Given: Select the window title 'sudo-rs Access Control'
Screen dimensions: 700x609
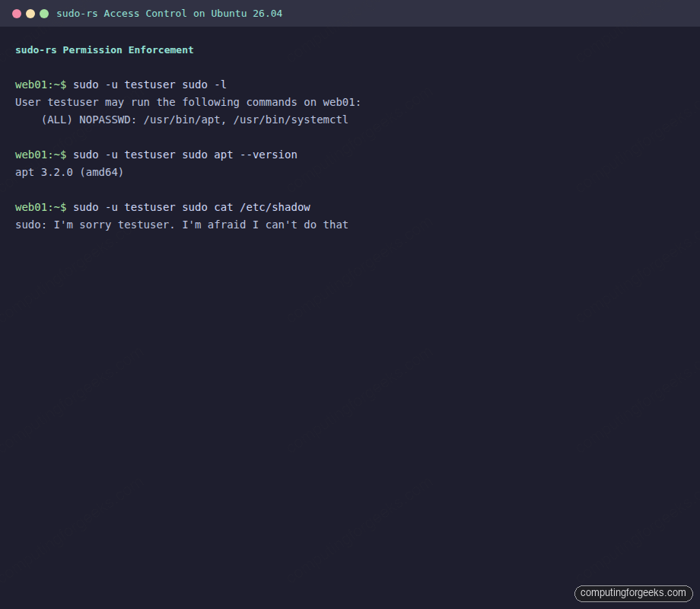Looking at the screenshot, I should tap(122, 13).
